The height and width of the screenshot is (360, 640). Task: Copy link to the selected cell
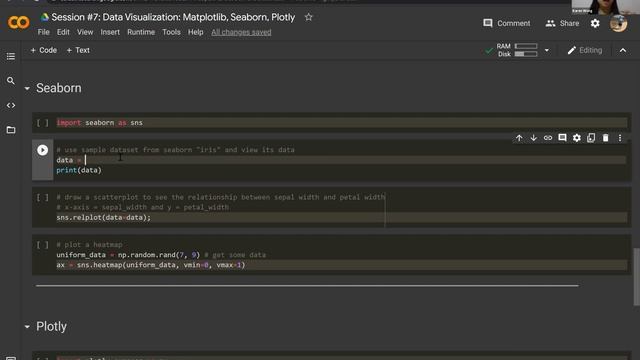(548, 138)
